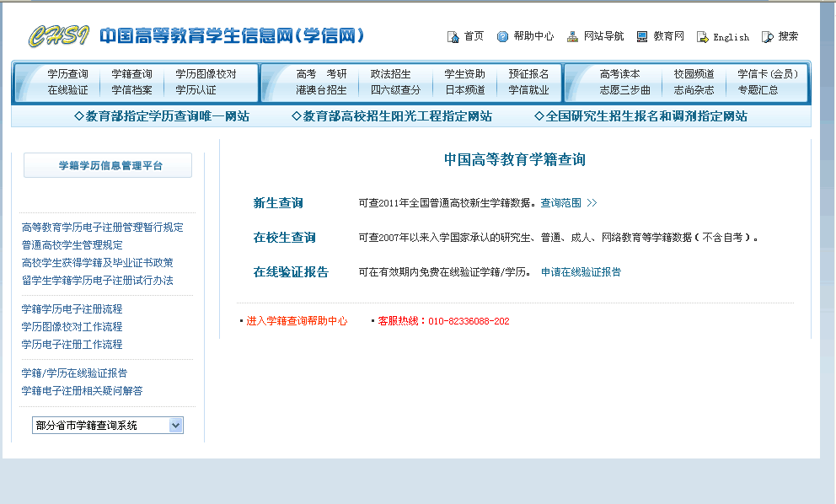Open 学历查询 in the nav bar
Screen dimensions: 836x504
(x=67, y=73)
